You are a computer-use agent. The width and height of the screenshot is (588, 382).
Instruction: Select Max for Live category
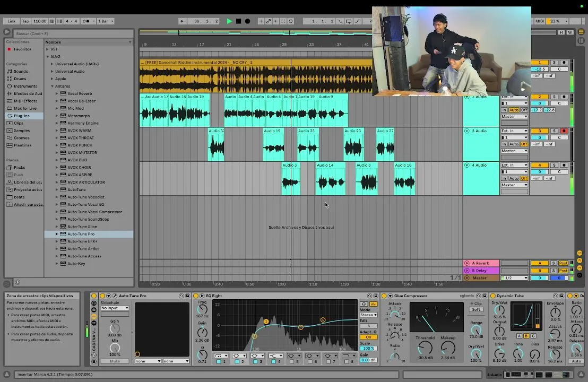25,108
